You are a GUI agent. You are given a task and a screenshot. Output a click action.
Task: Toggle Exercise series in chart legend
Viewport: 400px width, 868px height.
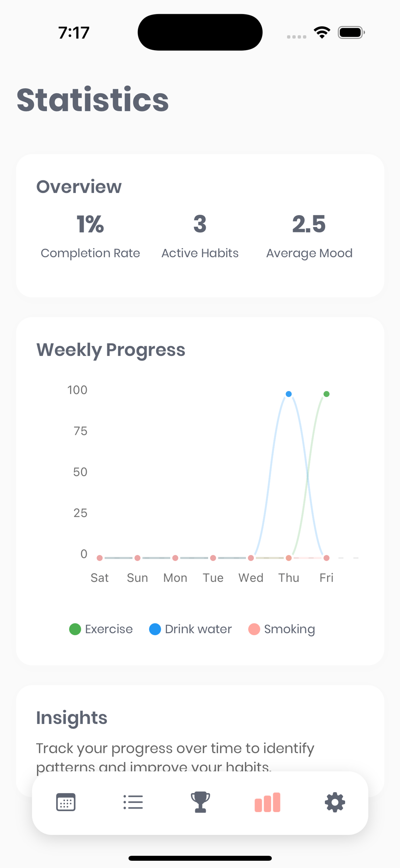pyautogui.click(x=101, y=629)
